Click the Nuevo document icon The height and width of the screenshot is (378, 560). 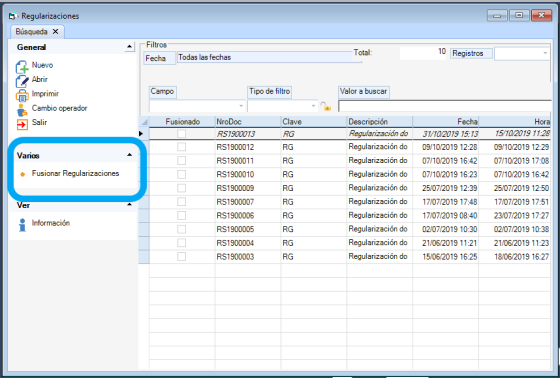[x=22, y=66]
